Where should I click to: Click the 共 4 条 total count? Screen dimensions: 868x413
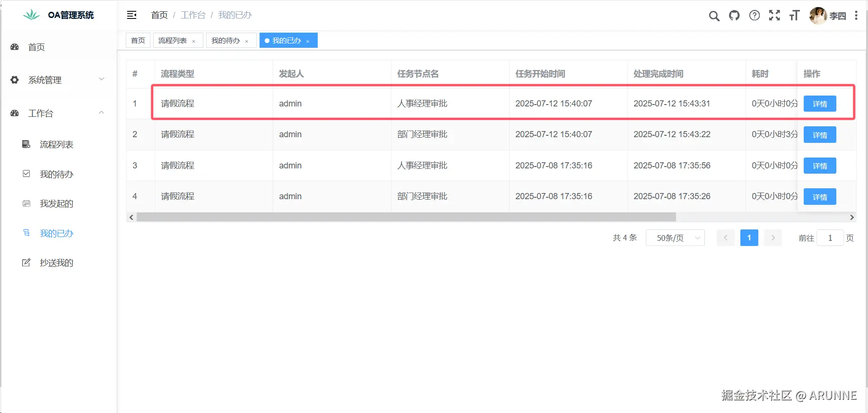(625, 237)
